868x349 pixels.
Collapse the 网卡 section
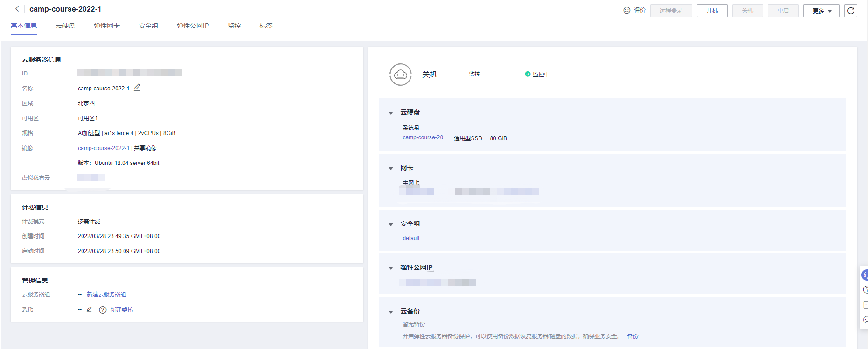click(x=391, y=168)
